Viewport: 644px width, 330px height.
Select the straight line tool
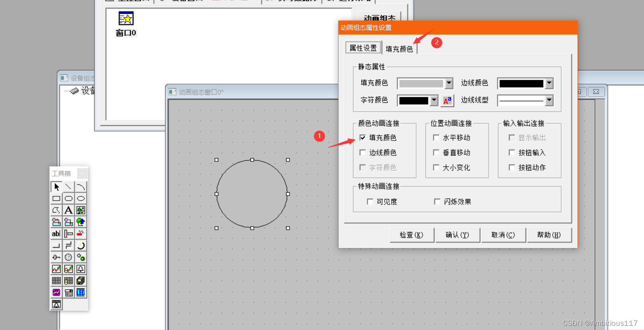pos(69,187)
